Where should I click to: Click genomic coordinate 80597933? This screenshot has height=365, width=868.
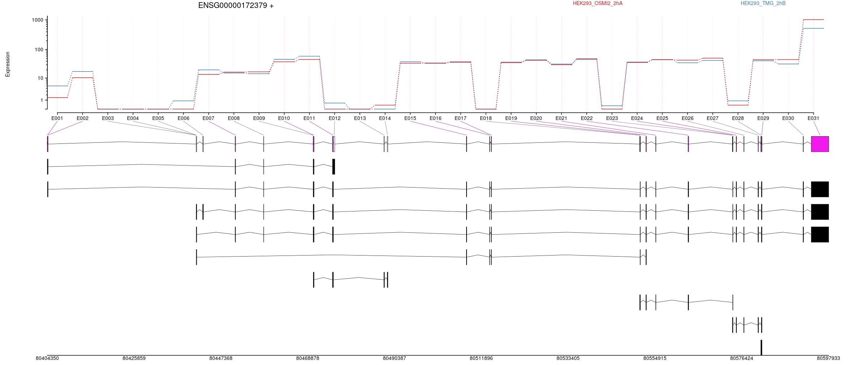828,358
